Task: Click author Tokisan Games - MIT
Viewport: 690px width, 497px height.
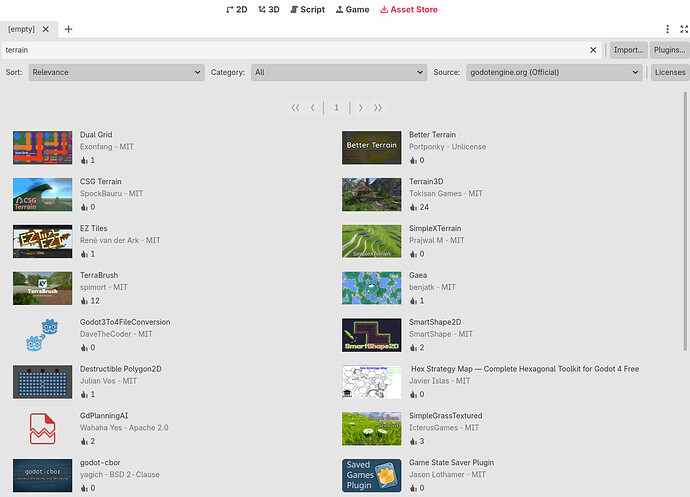Action: coord(446,193)
